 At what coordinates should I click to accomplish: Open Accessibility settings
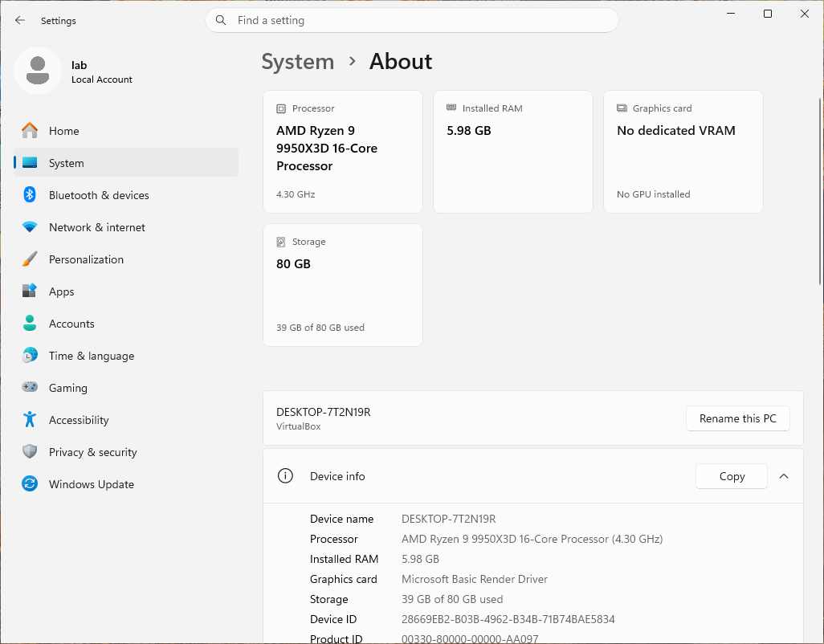click(x=126, y=419)
